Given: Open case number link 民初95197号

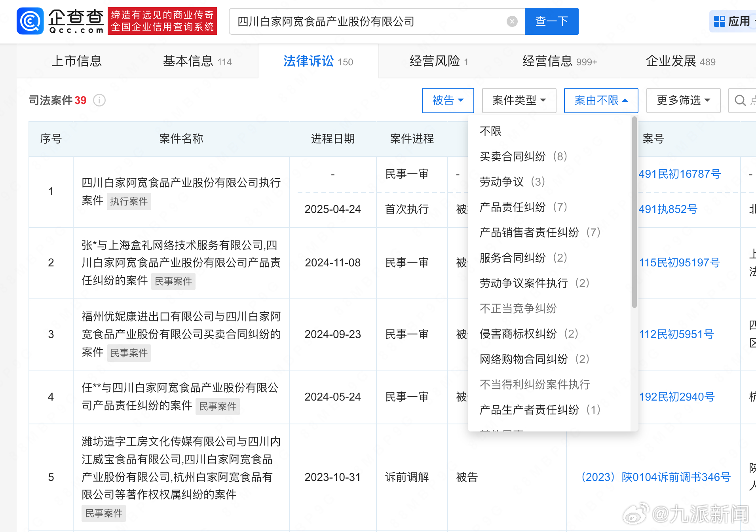Looking at the screenshot, I should click(x=679, y=263).
